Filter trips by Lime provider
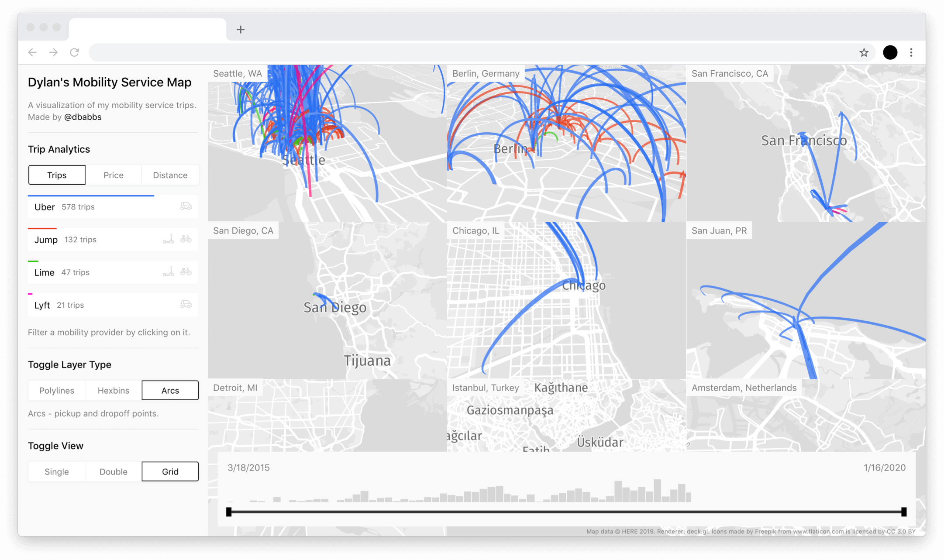Screen dimensions: 944x560 coord(113,272)
